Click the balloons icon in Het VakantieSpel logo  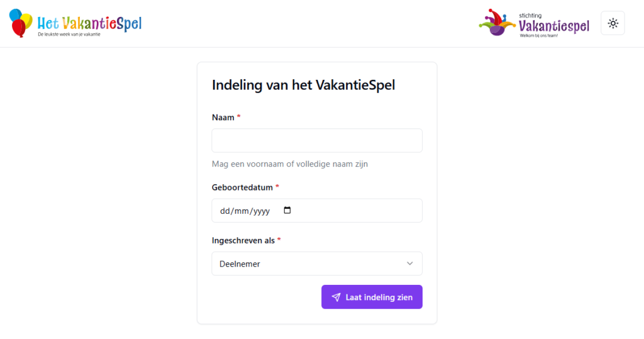(21, 23)
